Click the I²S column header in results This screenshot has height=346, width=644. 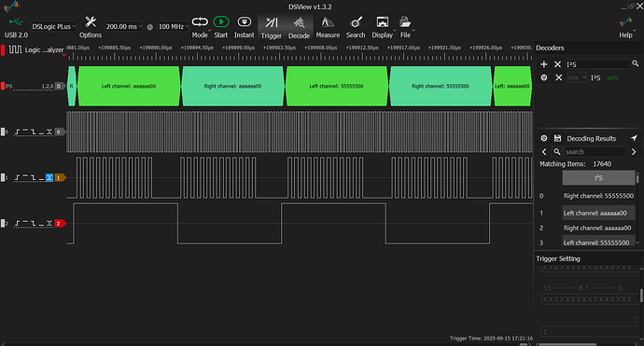598,178
